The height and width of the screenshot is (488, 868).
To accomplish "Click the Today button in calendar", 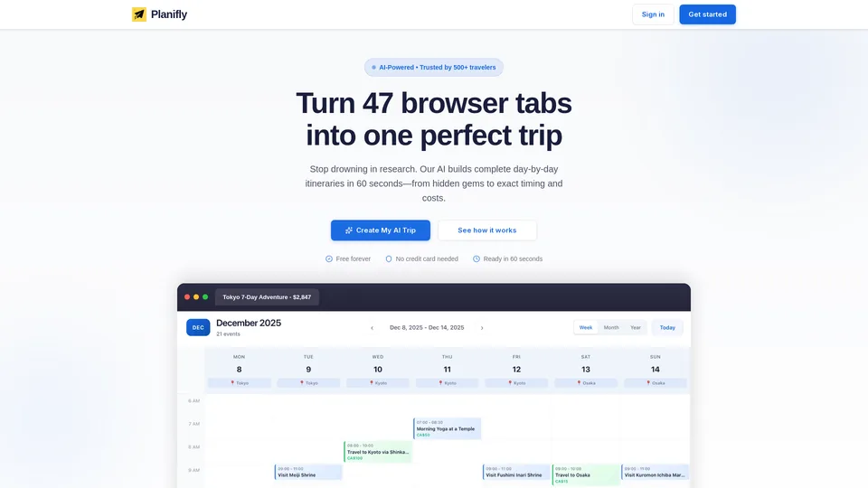I will [x=667, y=327].
